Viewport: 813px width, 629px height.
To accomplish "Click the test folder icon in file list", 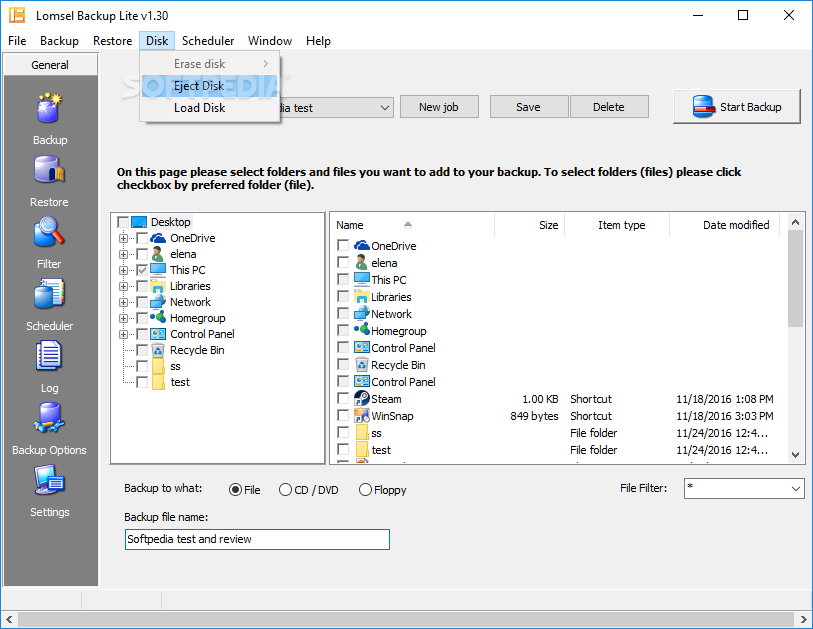I will click(362, 450).
